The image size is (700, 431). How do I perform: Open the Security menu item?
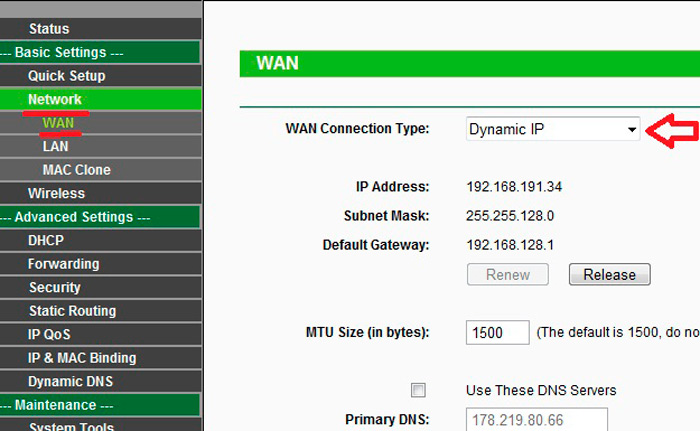click(x=54, y=287)
